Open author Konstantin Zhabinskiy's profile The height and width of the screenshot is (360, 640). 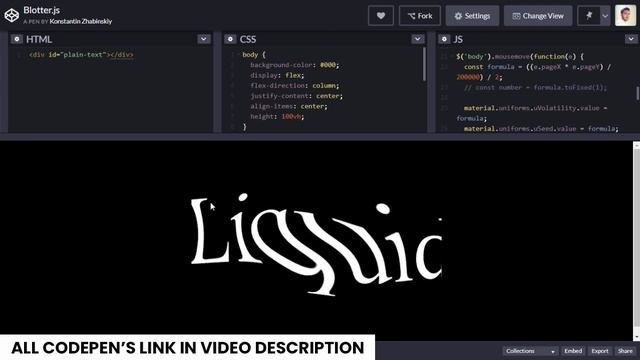coord(81,21)
